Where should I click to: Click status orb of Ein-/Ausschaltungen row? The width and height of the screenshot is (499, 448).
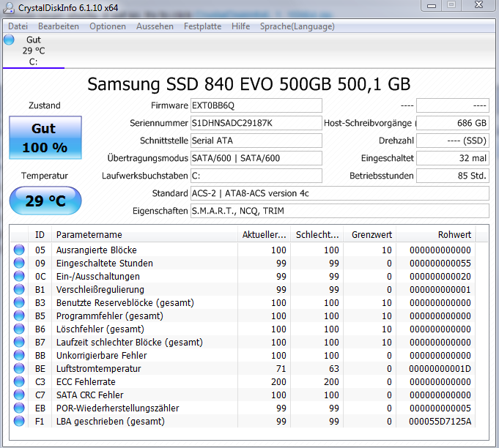(x=19, y=276)
